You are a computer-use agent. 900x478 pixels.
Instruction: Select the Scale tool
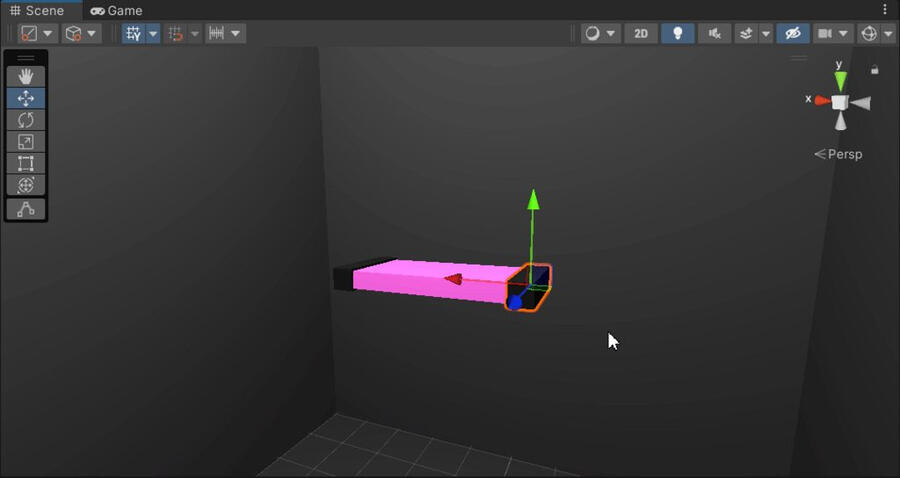coord(26,142)
